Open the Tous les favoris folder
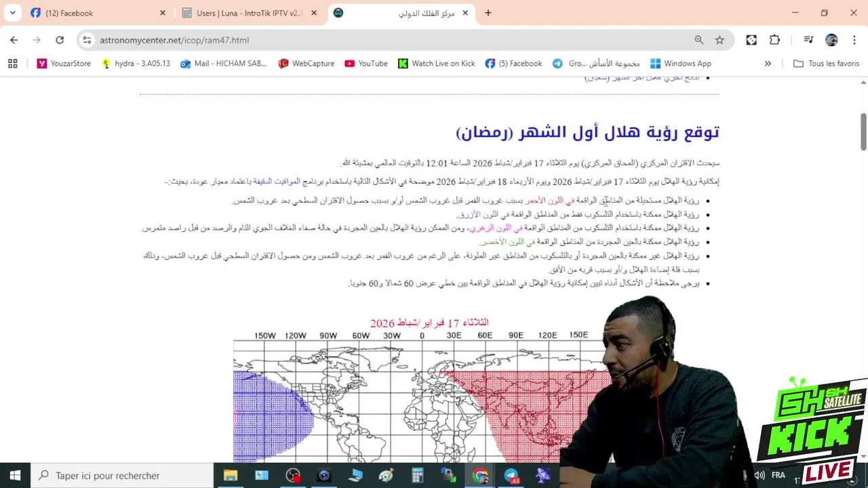868x488 pixels. [826, 63]
